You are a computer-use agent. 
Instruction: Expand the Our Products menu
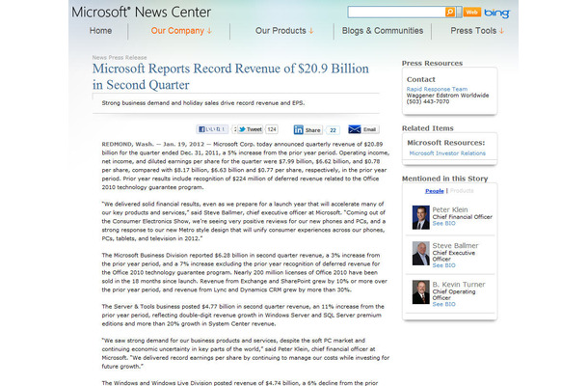point(284,31)
